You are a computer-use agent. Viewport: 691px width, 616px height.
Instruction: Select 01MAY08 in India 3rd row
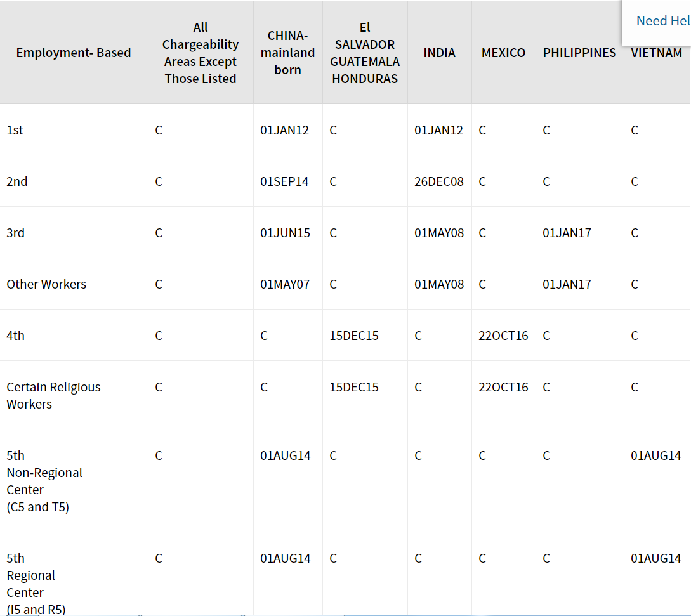point(439,233)
